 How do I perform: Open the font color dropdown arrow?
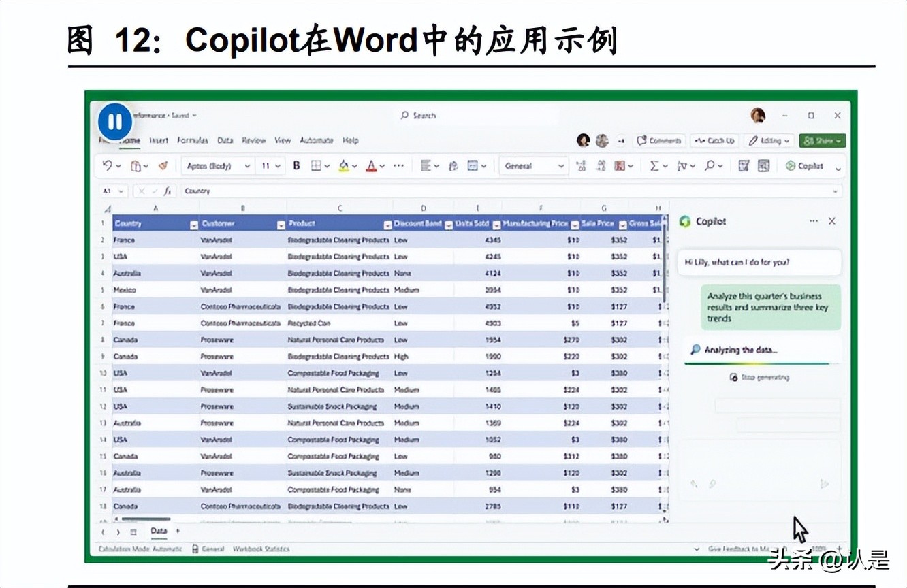pos(382,166)
